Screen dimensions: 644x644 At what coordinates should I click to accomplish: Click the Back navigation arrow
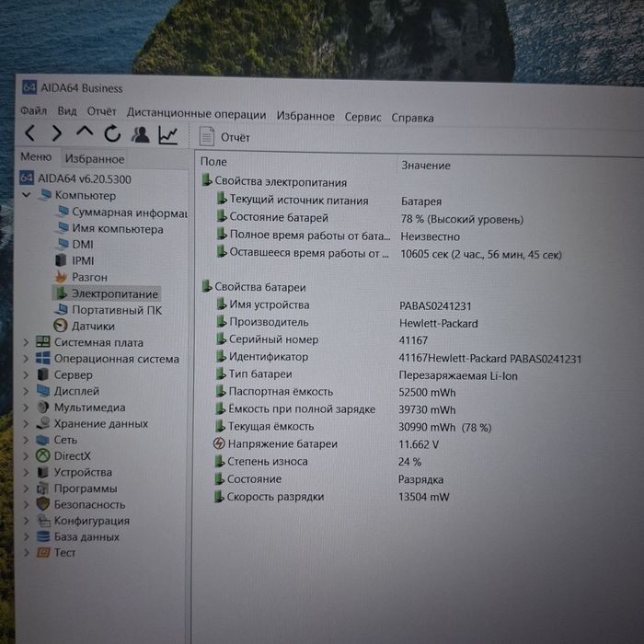(30, 133)
